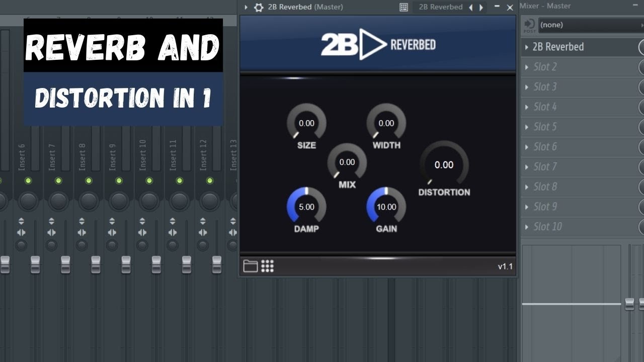Invert polarity on Insert 9
Image resolution: width=644 pixels, height=362 pixels.
point(112,221)
